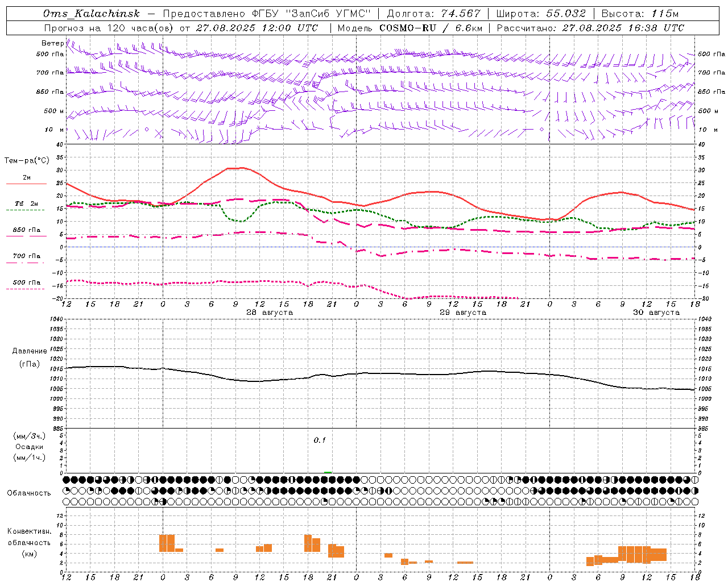Viewport: 728px width, 582px height.
Task: Click the "Td 2м" dew point legend entry
Action: coord(26,203)
